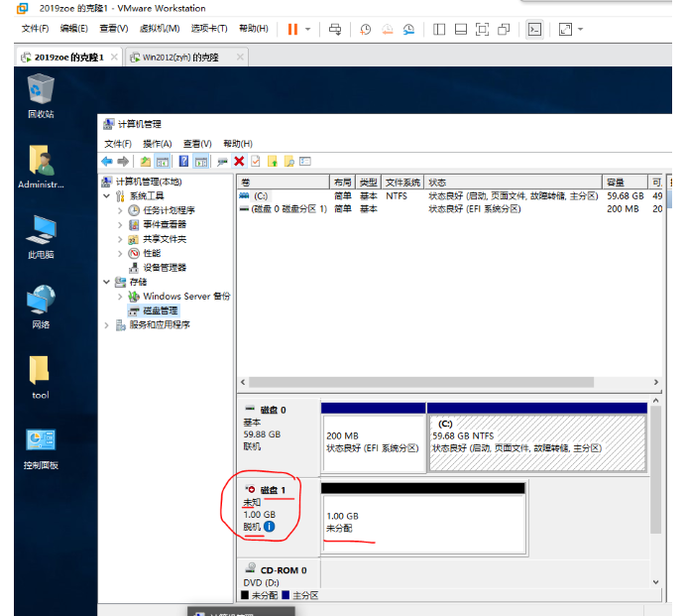Sort by the 容量 column header

[x=626, y=183]
